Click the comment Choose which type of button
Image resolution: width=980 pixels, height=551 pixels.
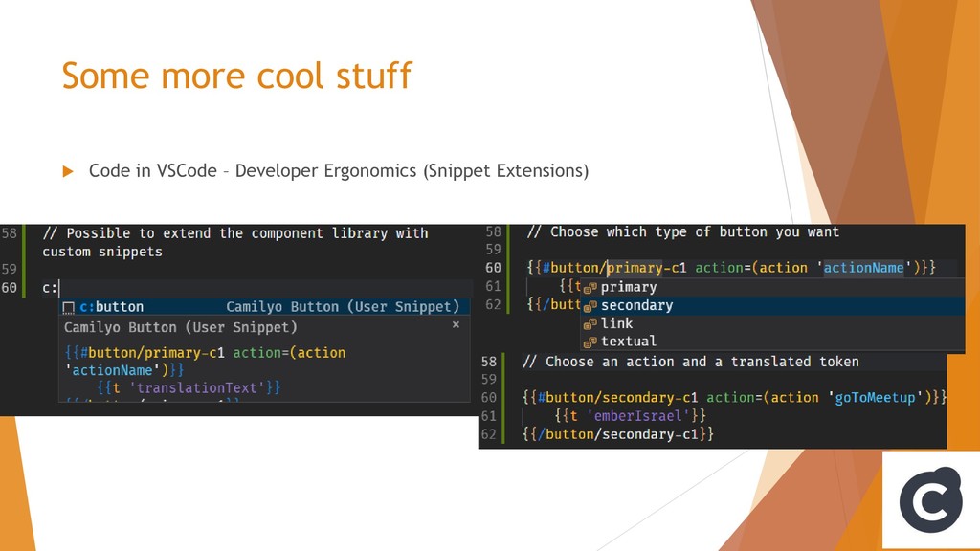[683, 231]
